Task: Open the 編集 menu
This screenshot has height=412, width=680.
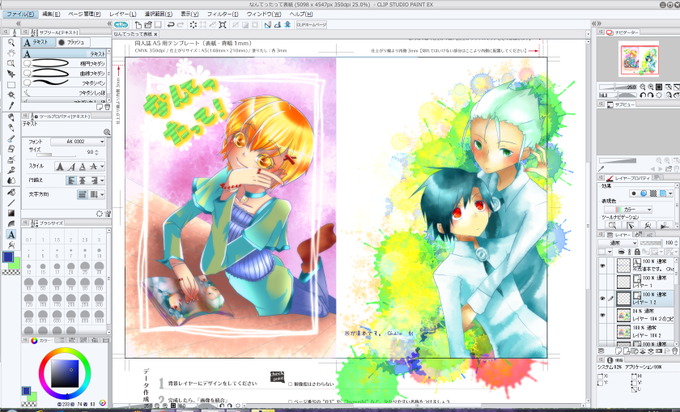Action: [51, 14]
